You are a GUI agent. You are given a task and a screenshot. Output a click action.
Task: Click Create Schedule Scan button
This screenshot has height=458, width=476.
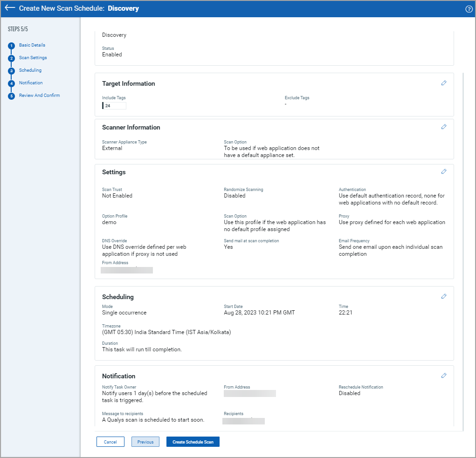193,442
